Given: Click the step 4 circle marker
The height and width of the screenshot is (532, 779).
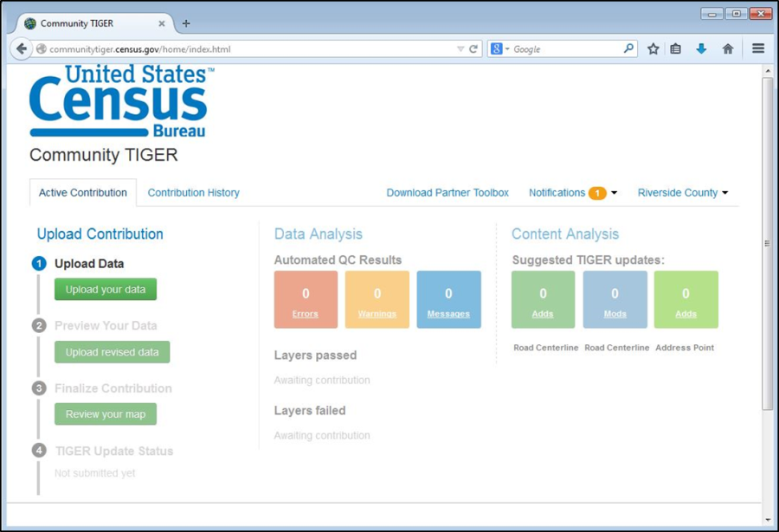Looking at the screenshot, I should pos(39,450).
